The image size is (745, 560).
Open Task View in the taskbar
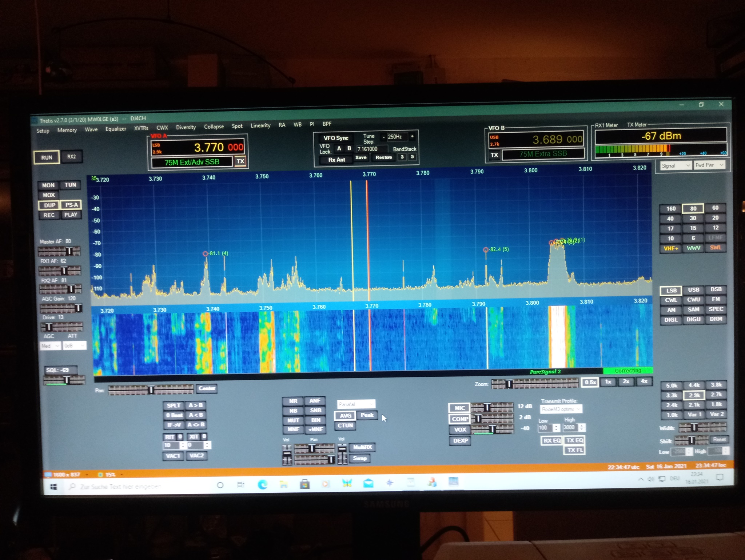click(240, 484)
